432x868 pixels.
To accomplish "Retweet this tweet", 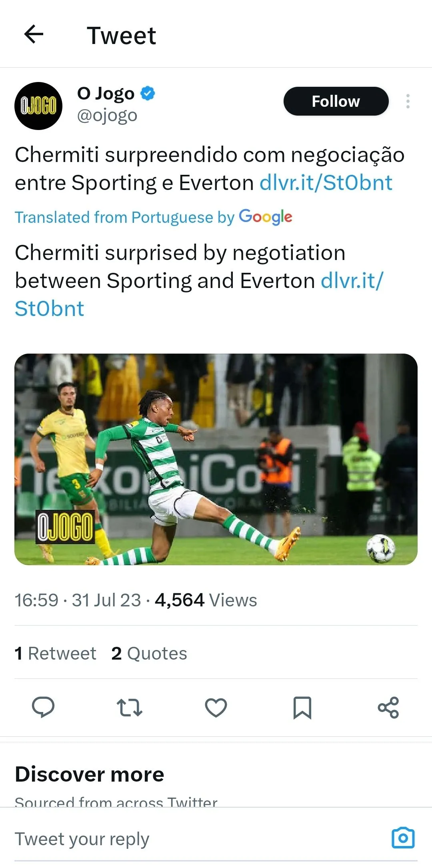I will pos(129,707).
